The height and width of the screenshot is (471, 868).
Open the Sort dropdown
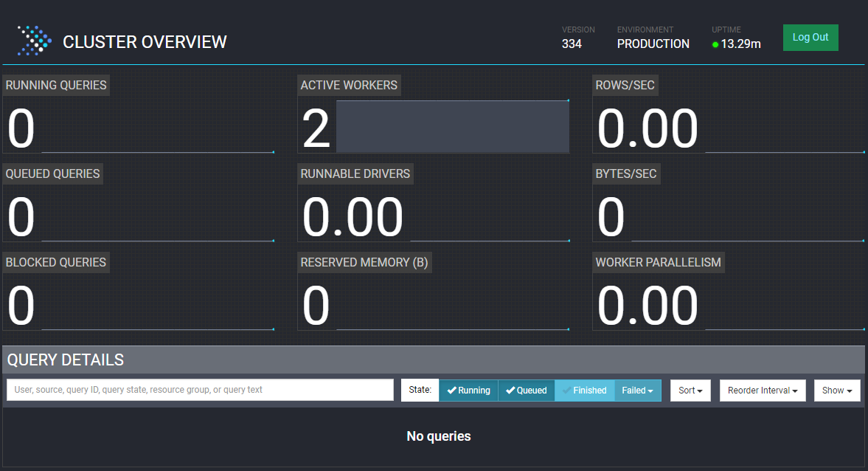click(690, 390)
